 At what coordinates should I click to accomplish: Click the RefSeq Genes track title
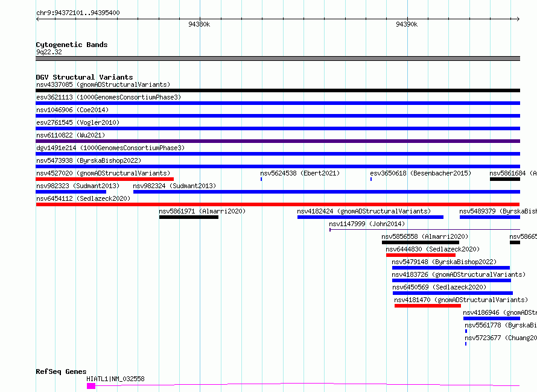(61, 372)
